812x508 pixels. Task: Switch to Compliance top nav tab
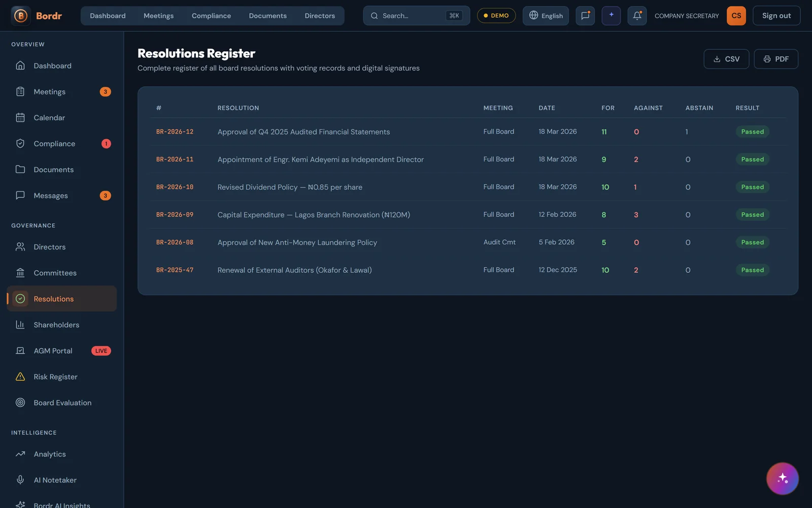(x=211, y=16)
